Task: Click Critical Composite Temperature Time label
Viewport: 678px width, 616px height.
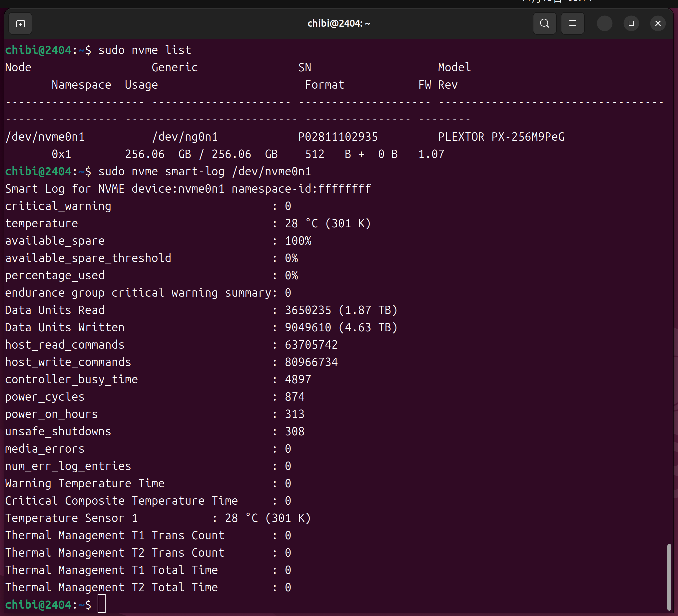Action: 121,501
